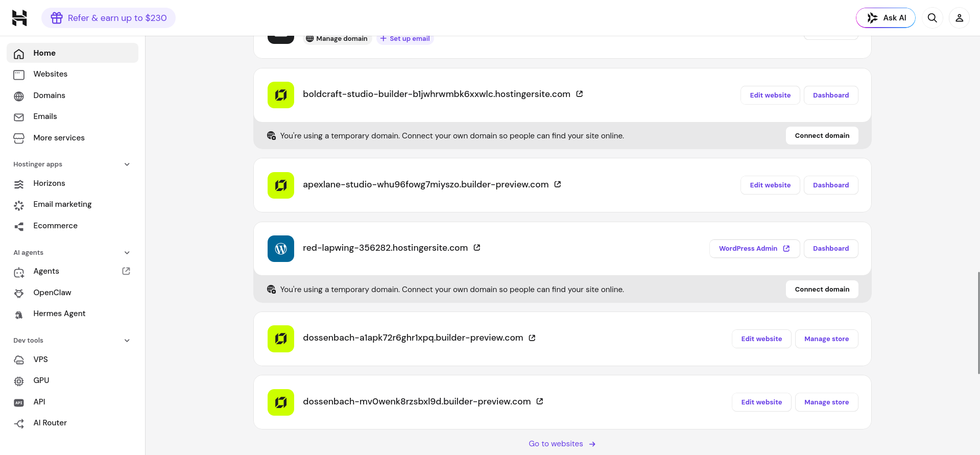Click the API icon in sidebar
The height and width of the screenshot is (455, 980).
[19, 402]
